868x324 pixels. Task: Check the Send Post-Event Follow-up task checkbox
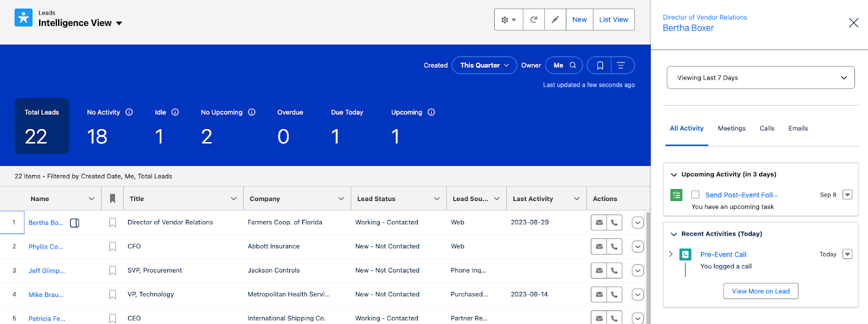click(x=695, y=195)
